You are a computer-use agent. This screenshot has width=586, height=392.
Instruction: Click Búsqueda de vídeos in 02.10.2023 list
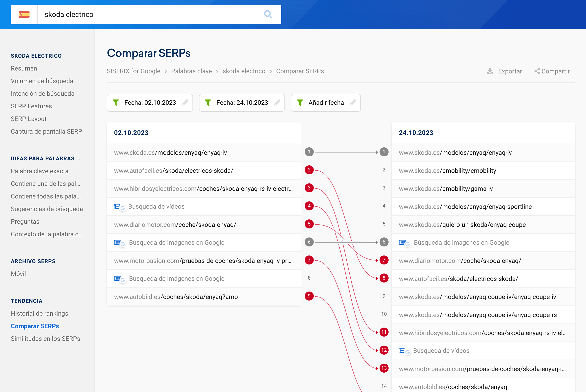pyautogui.click(x=156, y=207)
